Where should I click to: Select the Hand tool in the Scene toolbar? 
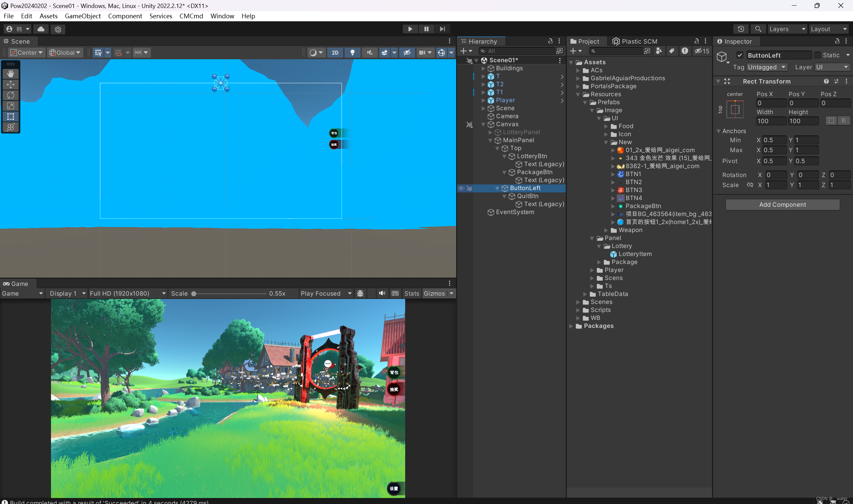11,74
